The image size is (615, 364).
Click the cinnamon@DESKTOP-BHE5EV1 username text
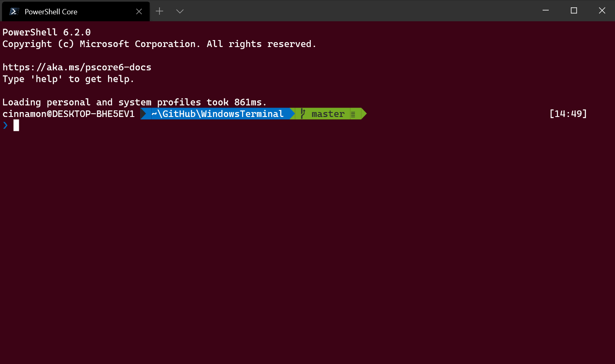point(68,114)
